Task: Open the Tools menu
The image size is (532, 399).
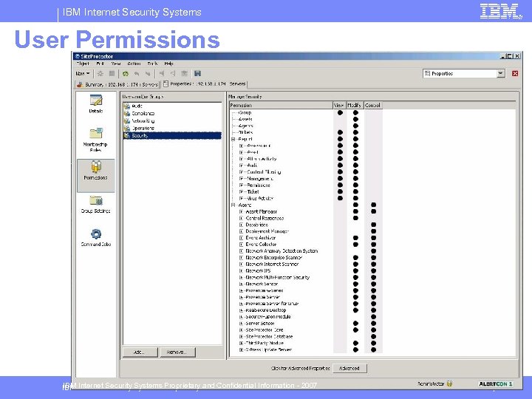Action: tap(152, 64)
